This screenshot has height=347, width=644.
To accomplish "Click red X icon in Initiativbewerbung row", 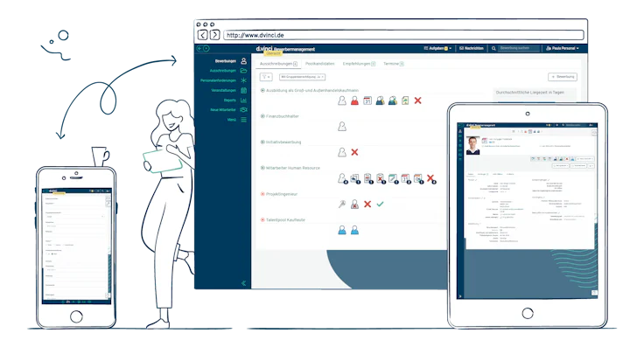I will pos(355,152).
